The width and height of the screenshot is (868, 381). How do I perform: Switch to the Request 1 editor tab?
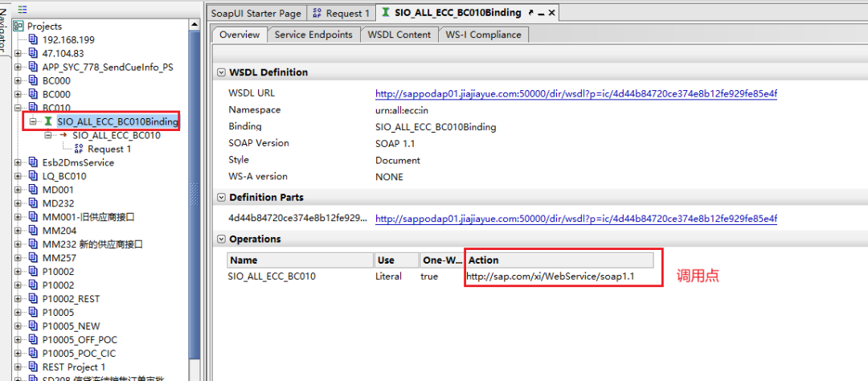click(341, 14)
